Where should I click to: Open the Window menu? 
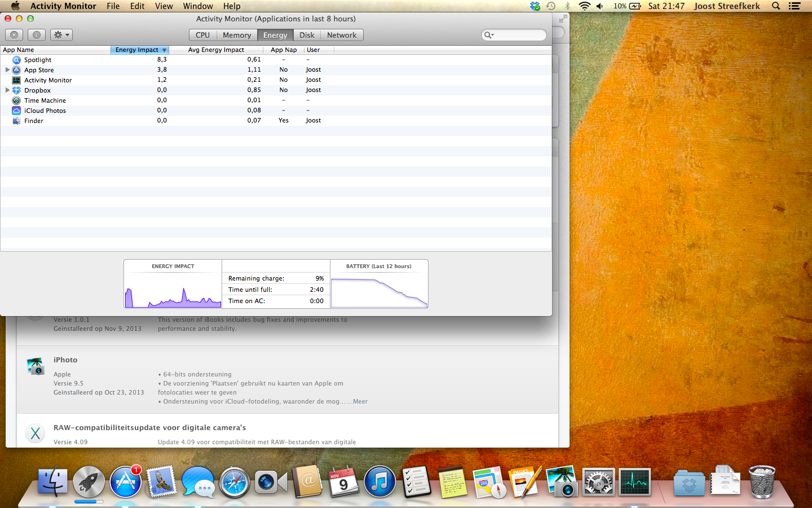[198, 6]
